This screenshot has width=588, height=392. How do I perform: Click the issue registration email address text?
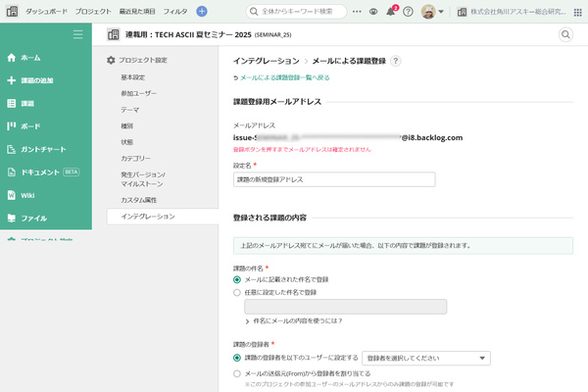coord(348,137)
